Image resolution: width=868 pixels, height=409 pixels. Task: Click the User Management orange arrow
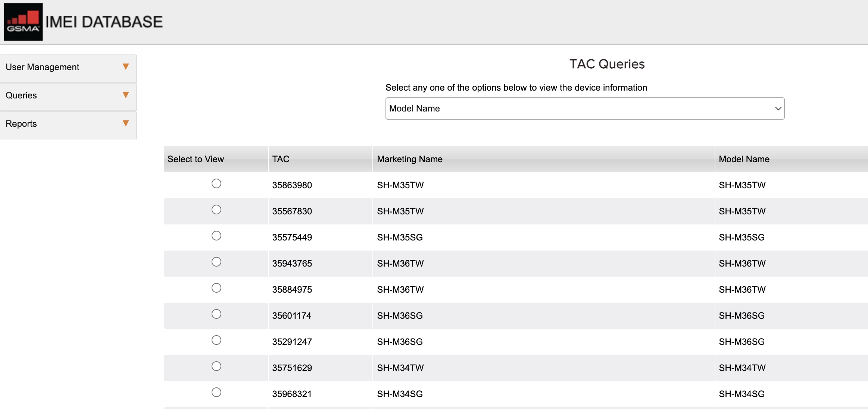(126, 67)
